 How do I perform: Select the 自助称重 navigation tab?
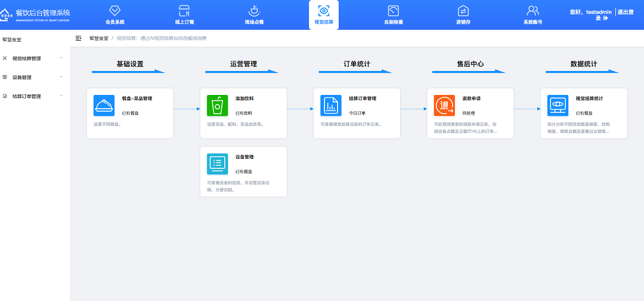click(393, 15)
